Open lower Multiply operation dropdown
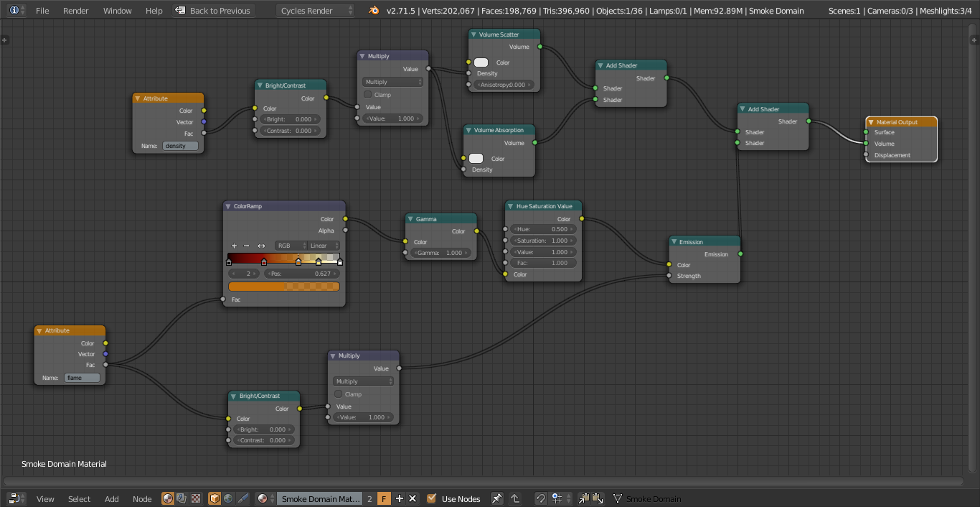This screenshot has width=980, height=507. pos(363,381)
